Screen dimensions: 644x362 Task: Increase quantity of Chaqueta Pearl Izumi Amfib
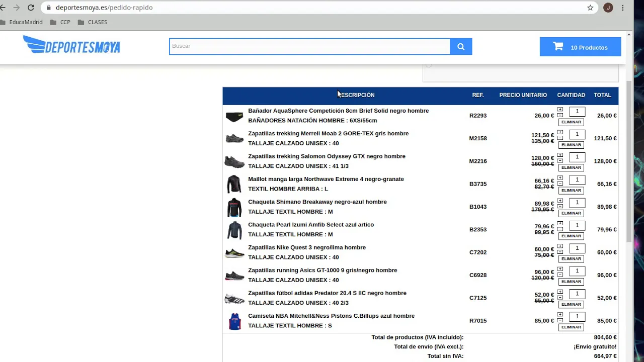click(560, 223)
